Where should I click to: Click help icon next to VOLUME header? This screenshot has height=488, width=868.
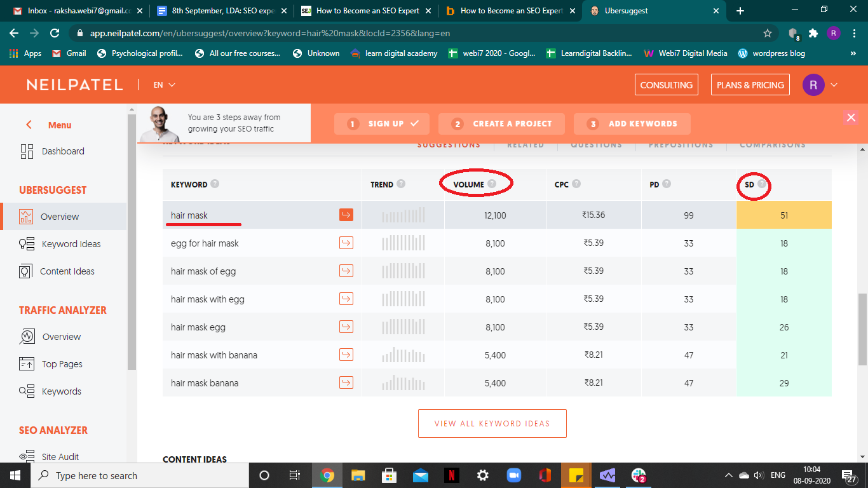click(x=492, y=184)
